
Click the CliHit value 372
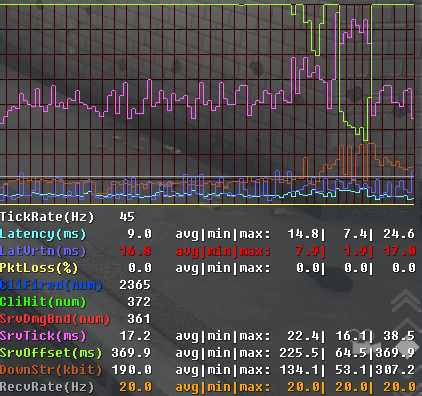pos(139,302)
